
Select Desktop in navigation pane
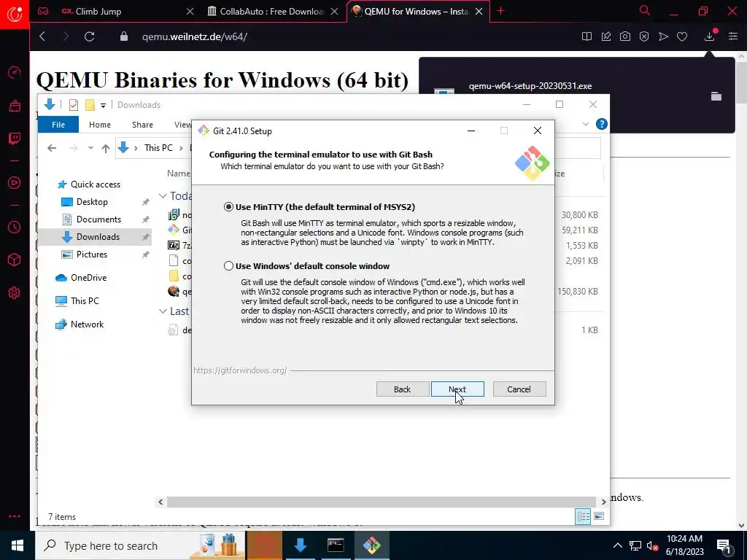[x=92, y=201]
